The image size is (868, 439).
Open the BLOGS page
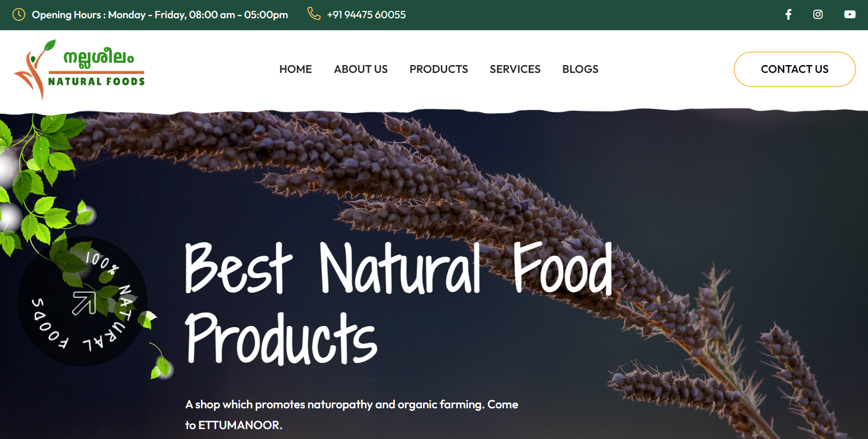pos(580,69)
